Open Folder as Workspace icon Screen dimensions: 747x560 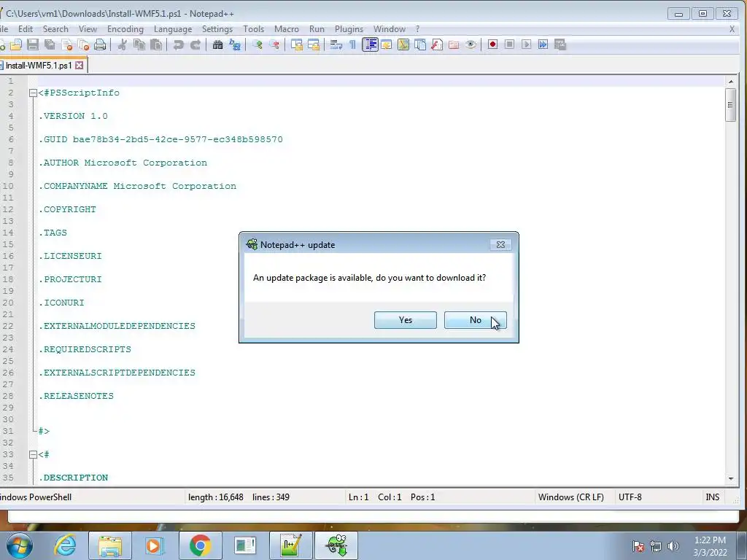click(x=454, y=44)
